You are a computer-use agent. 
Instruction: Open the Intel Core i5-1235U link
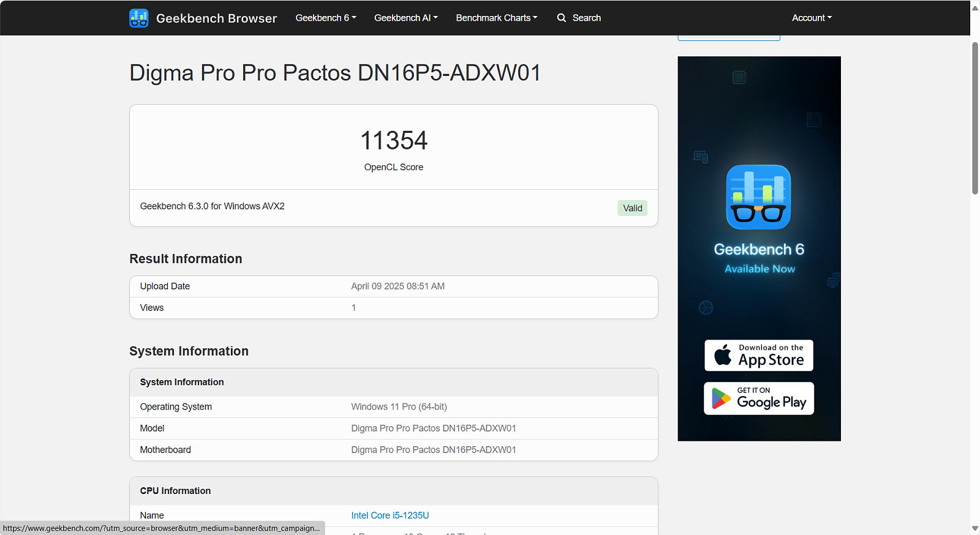(x=390, y=515)
